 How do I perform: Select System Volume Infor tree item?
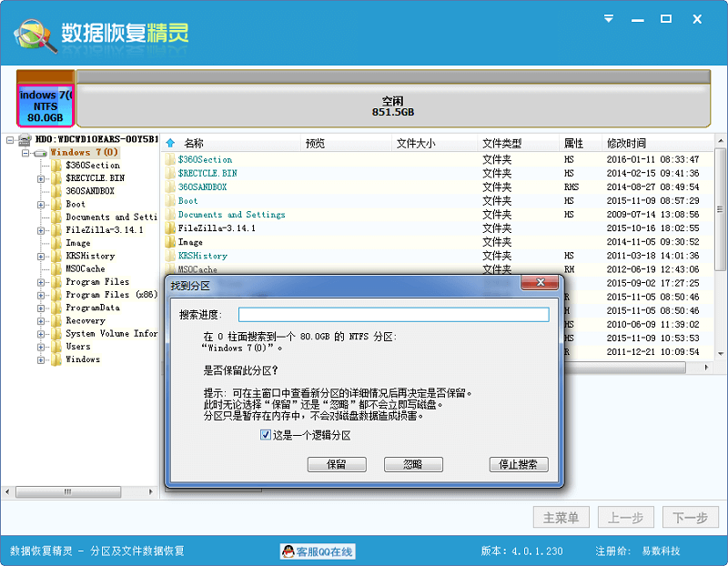click(x=111, y=334)
